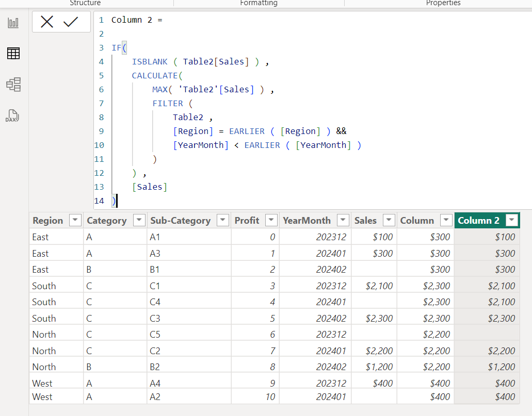Click Sales value $2,300 in C3 row

[x=379, y=319]
